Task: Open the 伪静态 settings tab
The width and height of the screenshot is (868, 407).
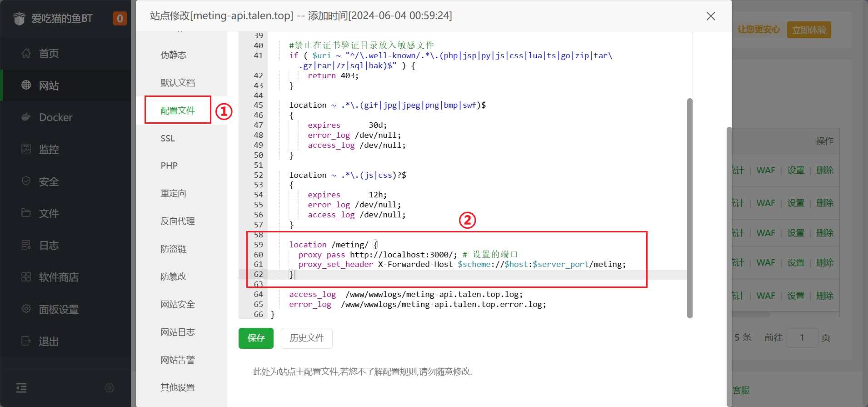Action: click(x=173, y=55)
